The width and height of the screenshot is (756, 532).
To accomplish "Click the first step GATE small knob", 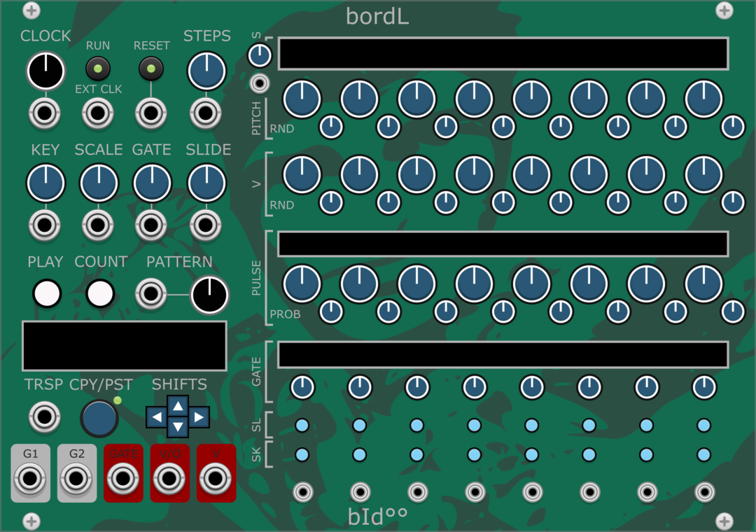I will (x=302, y=387).
